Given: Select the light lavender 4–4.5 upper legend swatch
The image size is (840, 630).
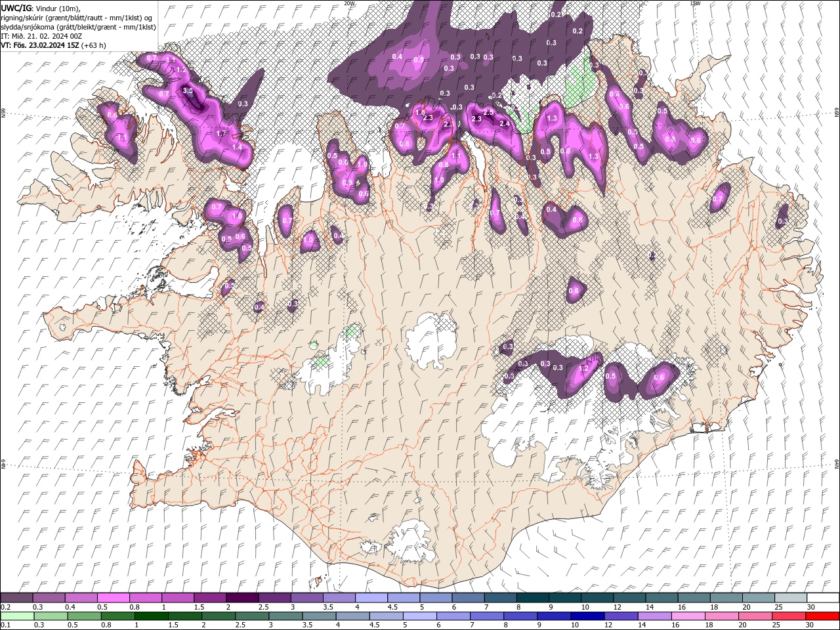Looking at the screenshot, I should point(371,598).
